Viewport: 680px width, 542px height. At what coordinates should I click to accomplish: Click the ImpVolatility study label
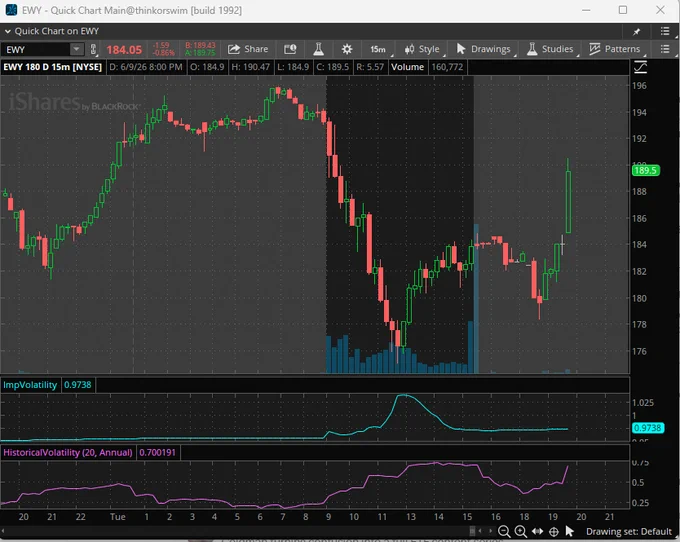coord(30,385)
